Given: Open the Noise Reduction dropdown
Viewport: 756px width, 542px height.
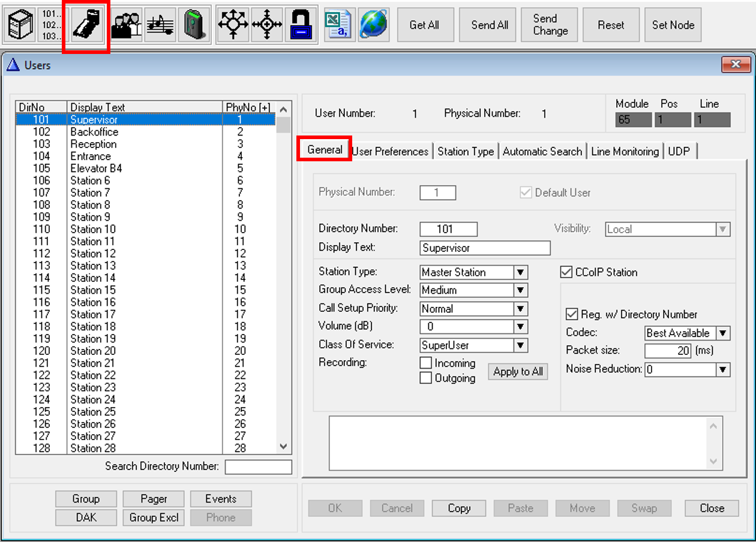Looking at the screenshot, I should click(723, 370).
